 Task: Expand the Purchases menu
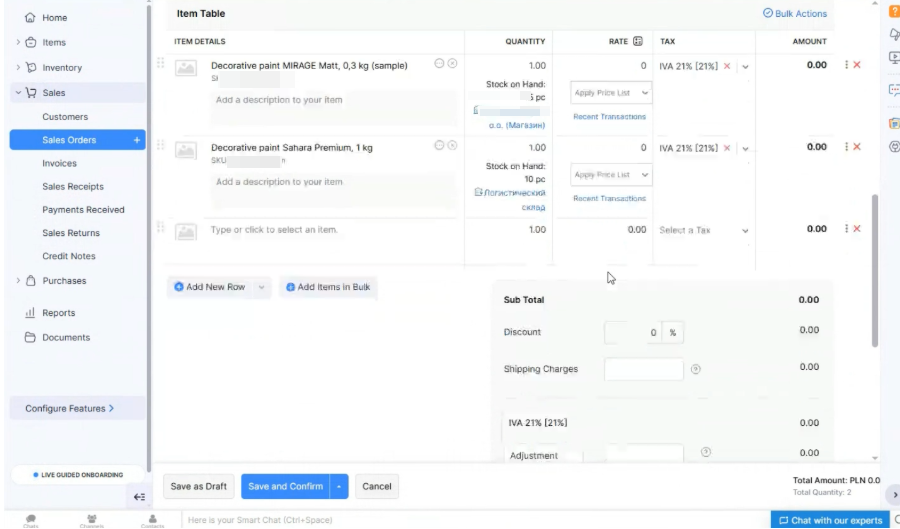click(x=18, y=281)
